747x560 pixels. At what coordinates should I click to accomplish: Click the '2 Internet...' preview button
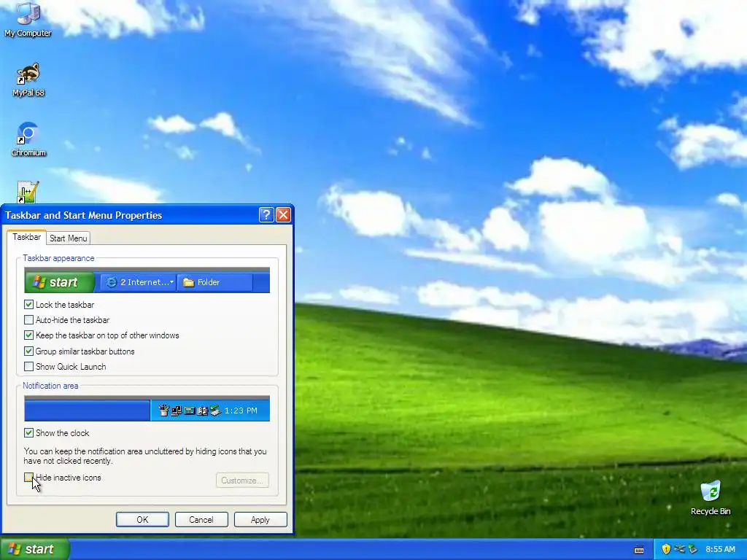138,282
